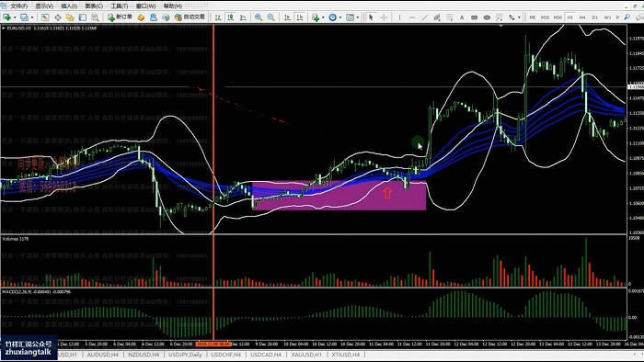Image resolution: width=644 pixels, height=362 pixels.
Task: Zoom in on the chart
Action: coord(259,17)
